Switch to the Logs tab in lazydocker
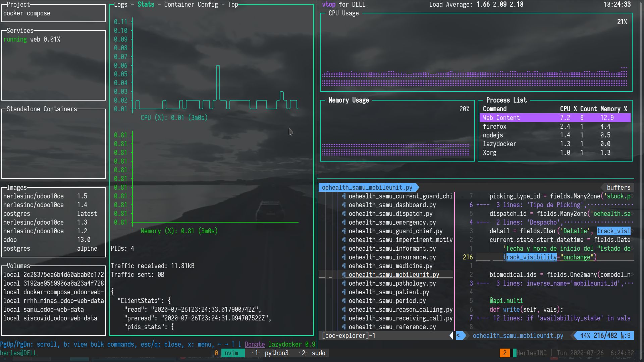The height and width of the screenshot is (362, 644). click(120, 5)
